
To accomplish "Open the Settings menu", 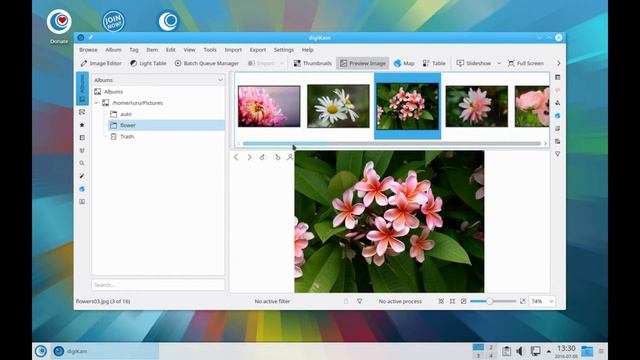I will coord(284,50).
